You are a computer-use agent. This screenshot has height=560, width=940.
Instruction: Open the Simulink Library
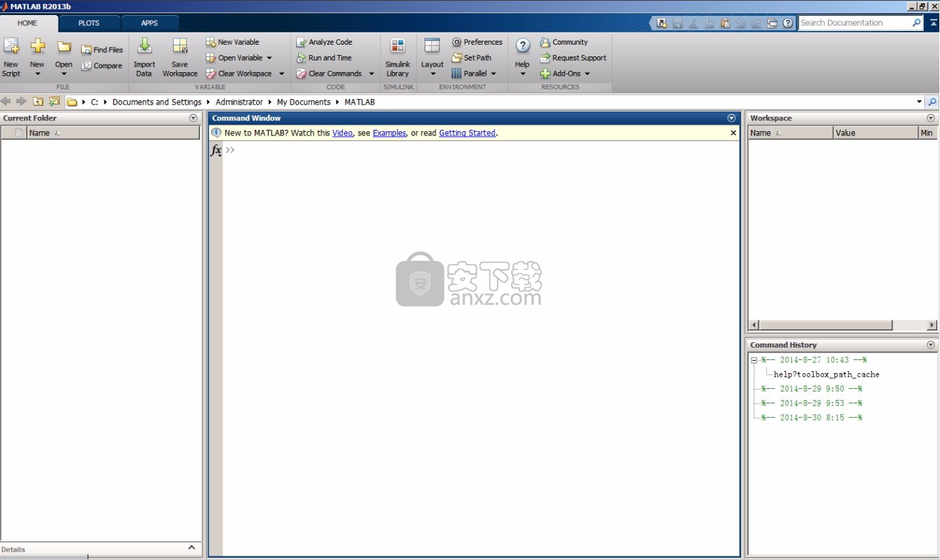pyautogui.click(x=398, y=57)
